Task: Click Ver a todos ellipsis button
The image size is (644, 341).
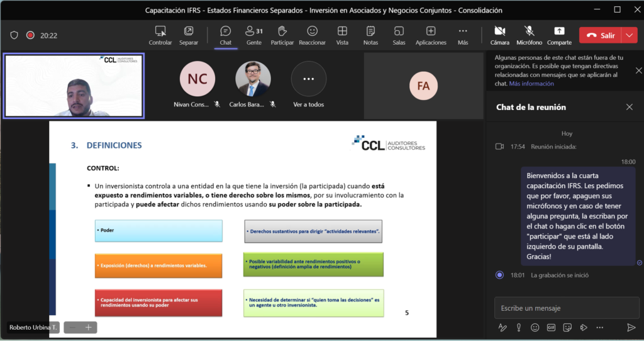Action: click(308, 79)
